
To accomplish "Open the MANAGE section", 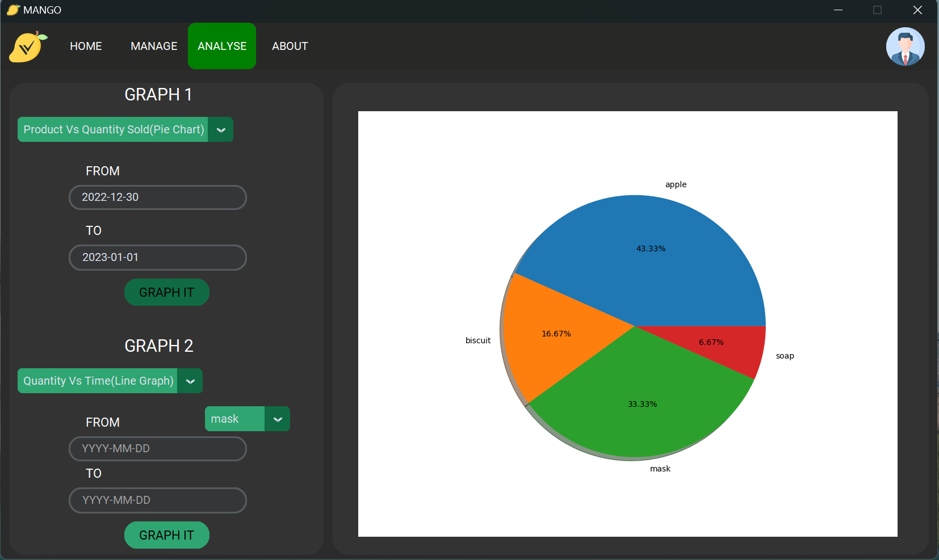I will [153, 46].
